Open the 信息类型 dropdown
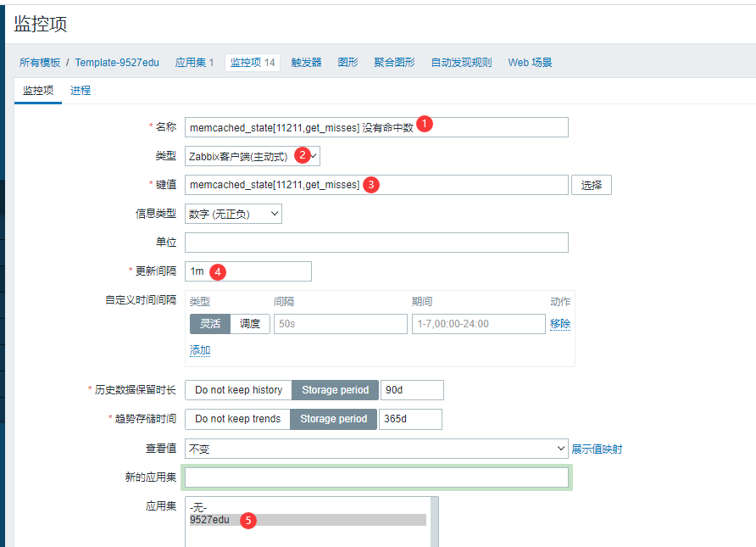This screenshot has height=547, width=756. [233, 214]
